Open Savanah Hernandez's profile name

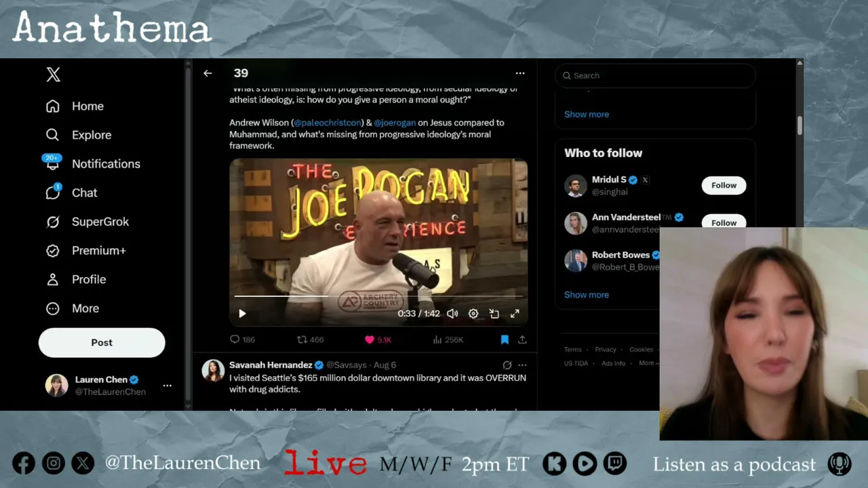(271, 365)
